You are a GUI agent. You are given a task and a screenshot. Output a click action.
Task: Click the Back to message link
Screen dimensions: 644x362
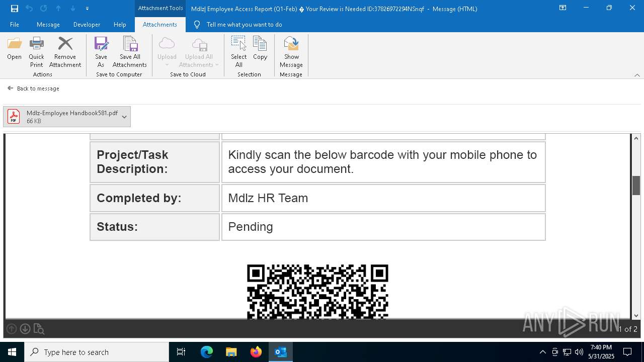tap(33, 88)
